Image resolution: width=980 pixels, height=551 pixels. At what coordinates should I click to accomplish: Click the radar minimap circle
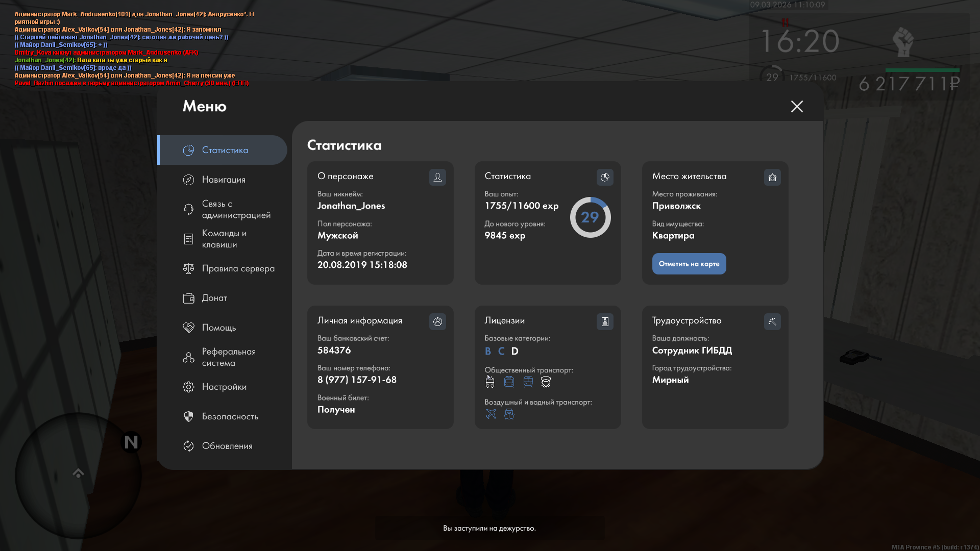click(x=78, y=475)
